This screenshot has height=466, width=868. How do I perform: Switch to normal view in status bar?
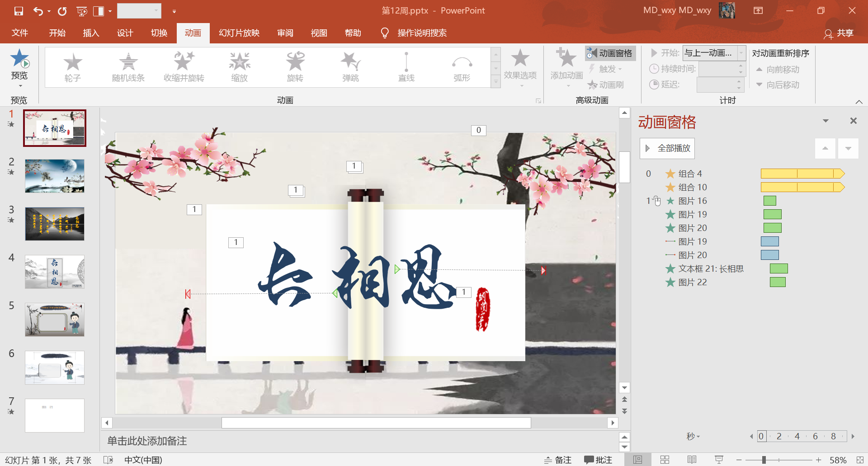pyautogui.click(x=637, y=460)
